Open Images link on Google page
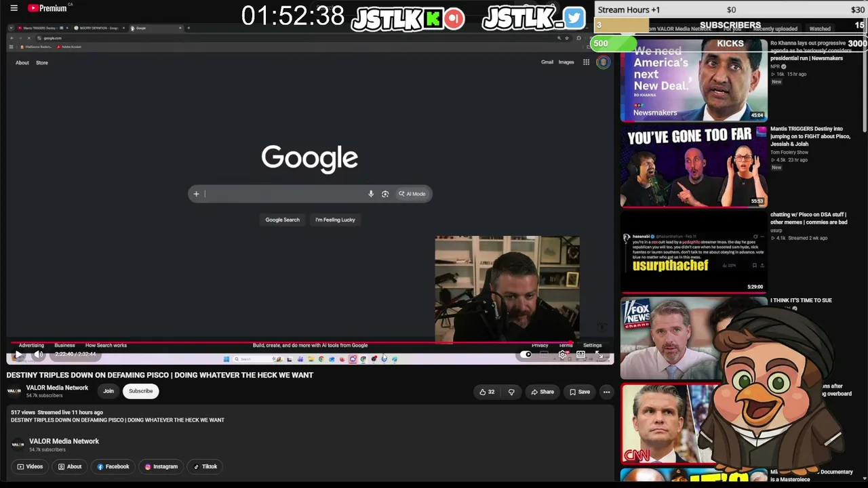The image size is (868, 488). coord(566,62)
